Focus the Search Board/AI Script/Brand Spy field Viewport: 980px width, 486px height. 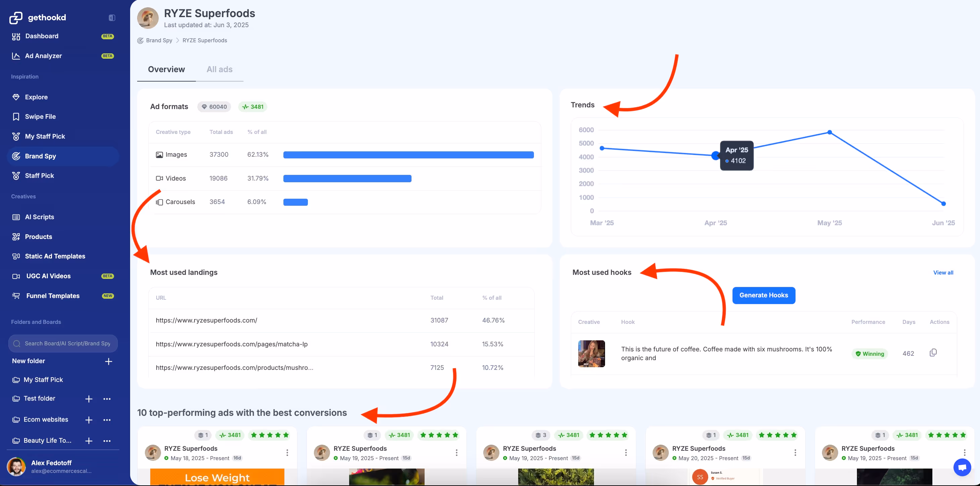point(63,343)
